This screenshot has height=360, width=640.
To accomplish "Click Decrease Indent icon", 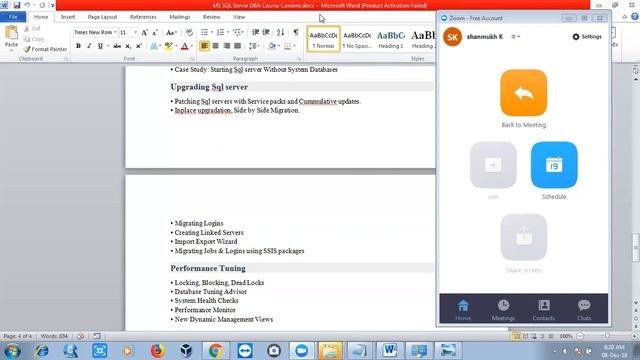I will coord(256,32).
